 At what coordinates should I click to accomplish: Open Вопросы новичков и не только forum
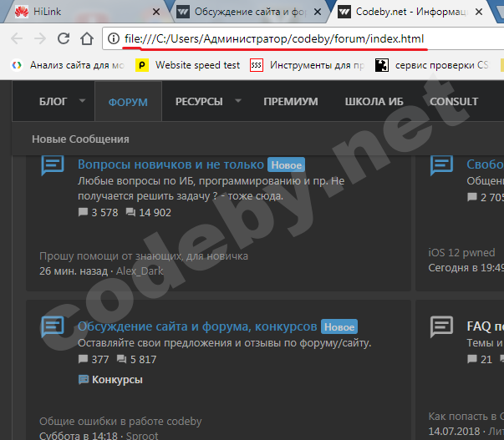[x=171, y=164]
